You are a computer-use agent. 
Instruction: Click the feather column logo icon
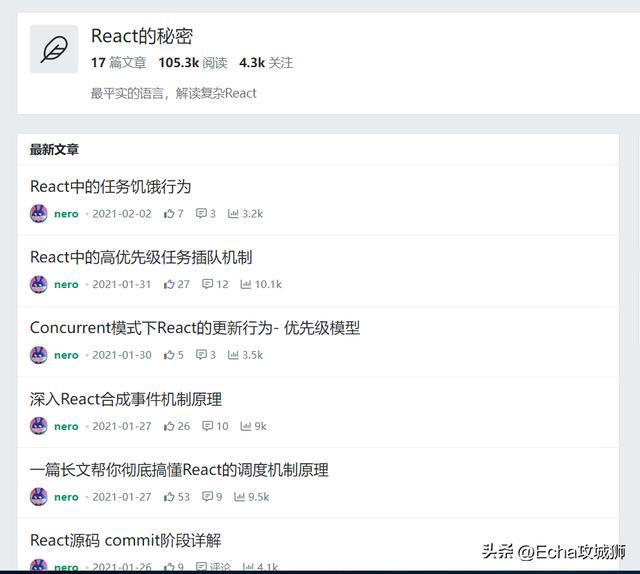54,49
